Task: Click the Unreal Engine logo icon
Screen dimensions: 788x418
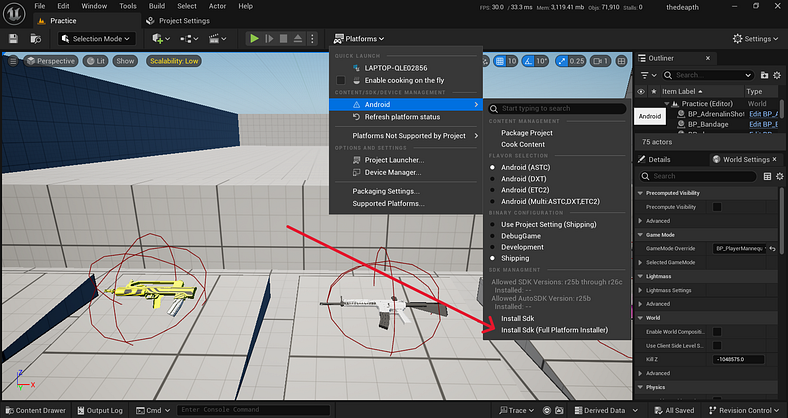Action: [14, 14]
